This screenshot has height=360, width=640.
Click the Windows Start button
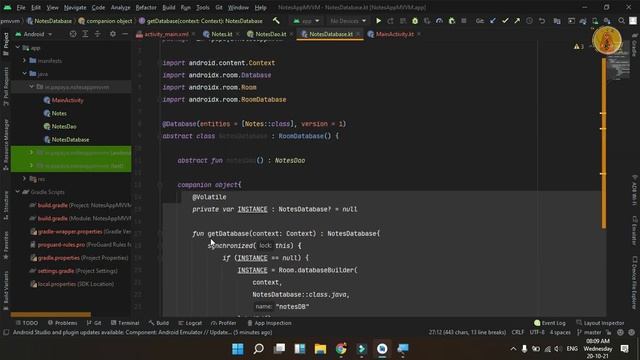(x=238, y=349)
